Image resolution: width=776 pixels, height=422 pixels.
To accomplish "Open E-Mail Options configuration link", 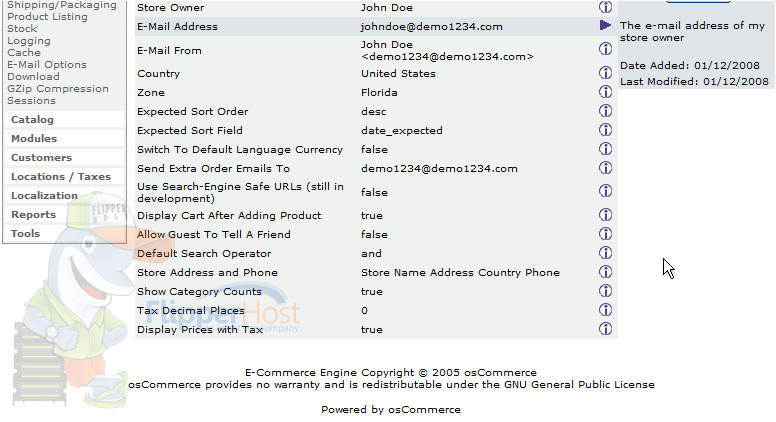I will point(47,65).
